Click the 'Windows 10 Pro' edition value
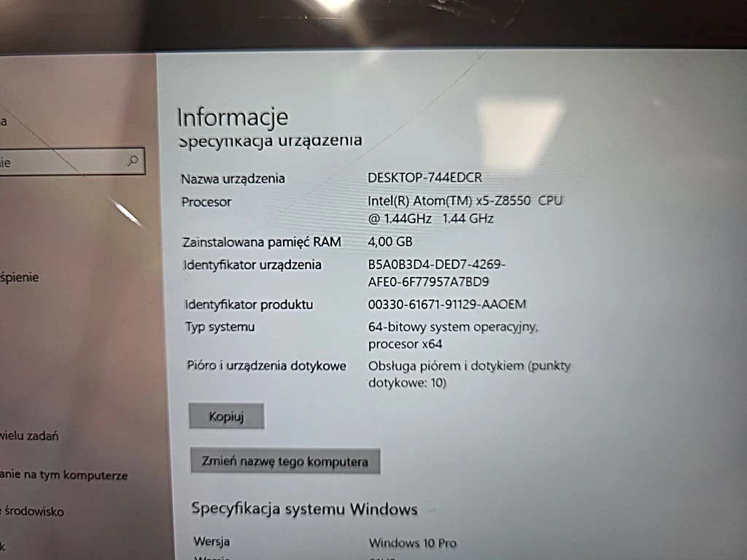 tap(413, 542)
